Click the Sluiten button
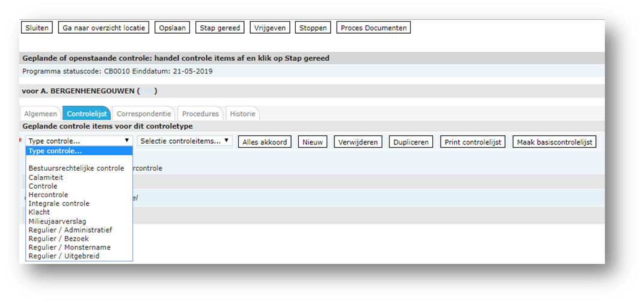This screenshot has height=303, width=644. (x=37, y=28)
